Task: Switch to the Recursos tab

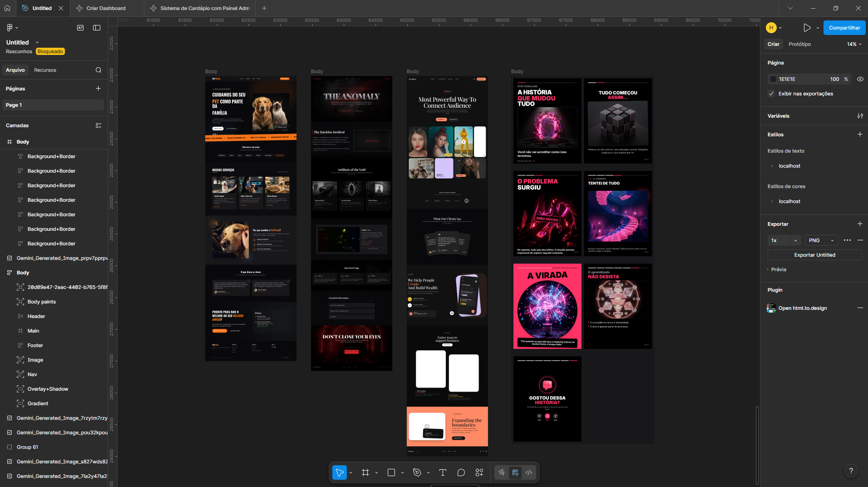Action: 45,70
